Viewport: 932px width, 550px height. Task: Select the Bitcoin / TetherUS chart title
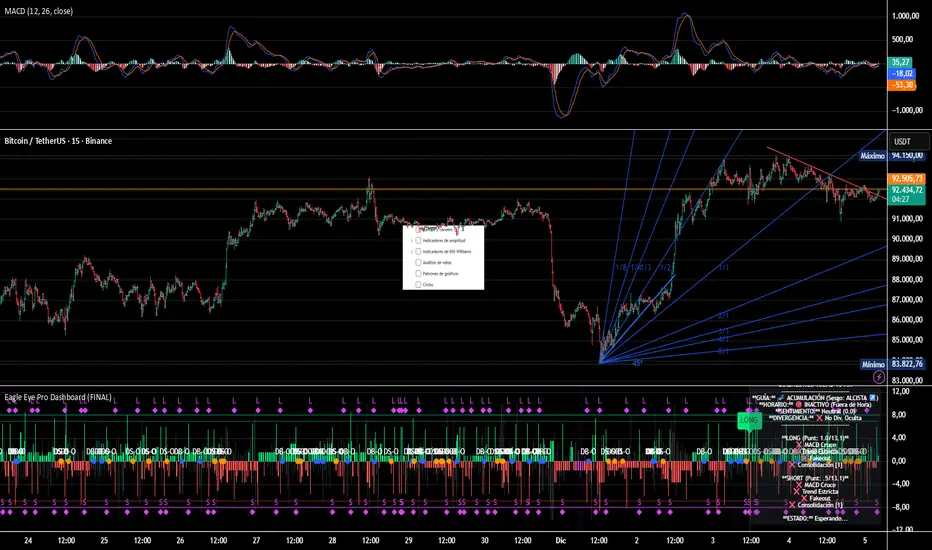tap(58, 141)
